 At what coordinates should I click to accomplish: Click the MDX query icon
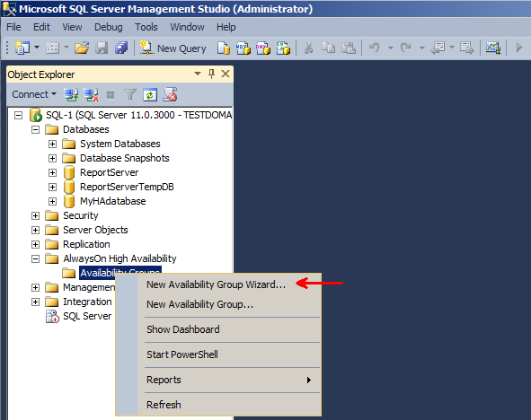(243, 48)
